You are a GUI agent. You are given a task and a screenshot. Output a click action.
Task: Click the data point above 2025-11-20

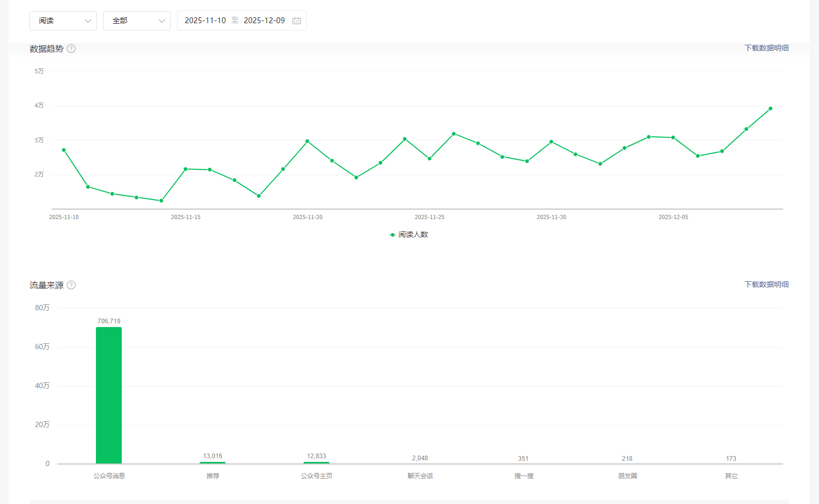[307, 141]
